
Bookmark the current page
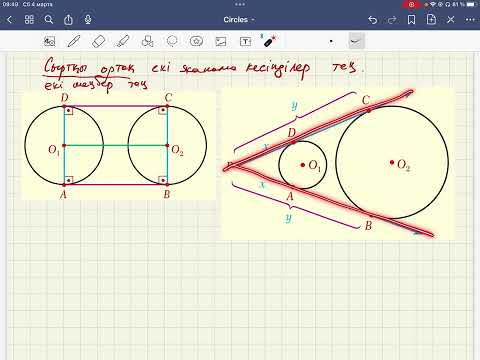(412, 20)
